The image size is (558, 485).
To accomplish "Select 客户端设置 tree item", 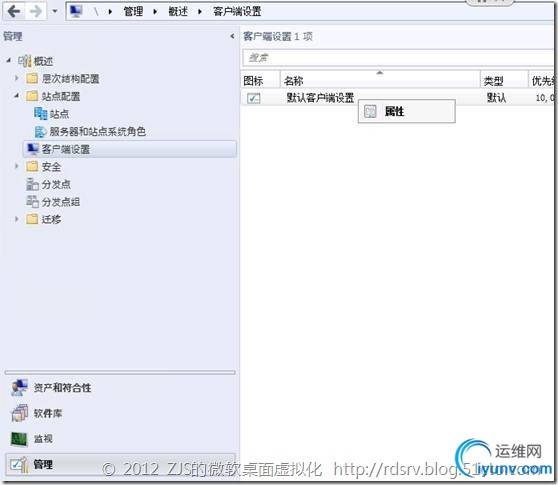I will point(130,149).
